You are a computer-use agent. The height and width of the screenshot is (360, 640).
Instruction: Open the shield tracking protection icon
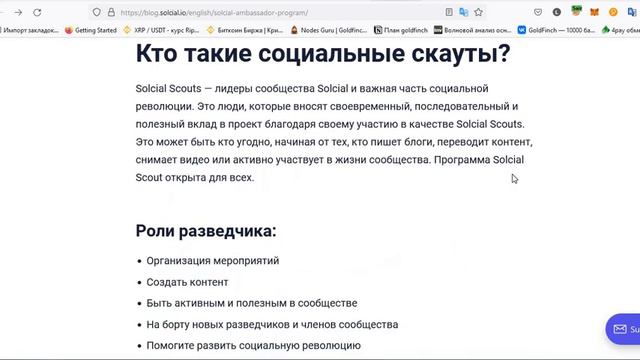(x=96, y=12)
